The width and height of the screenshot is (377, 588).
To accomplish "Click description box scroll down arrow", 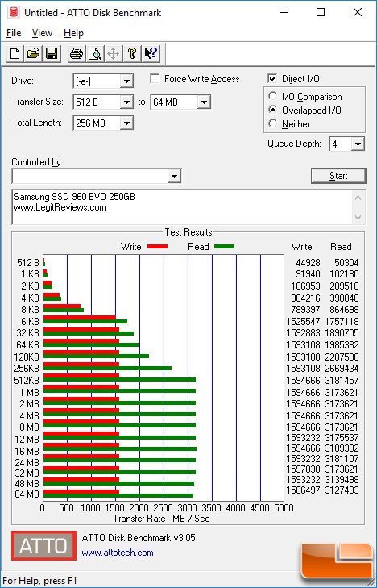I will pyautogui.click(x=358, y=218).
